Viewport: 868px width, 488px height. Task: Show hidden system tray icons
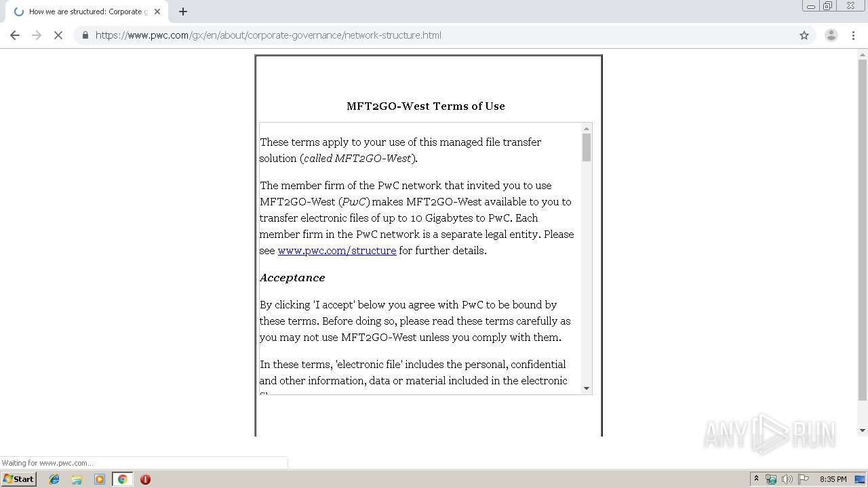click(x=756, y=479)
